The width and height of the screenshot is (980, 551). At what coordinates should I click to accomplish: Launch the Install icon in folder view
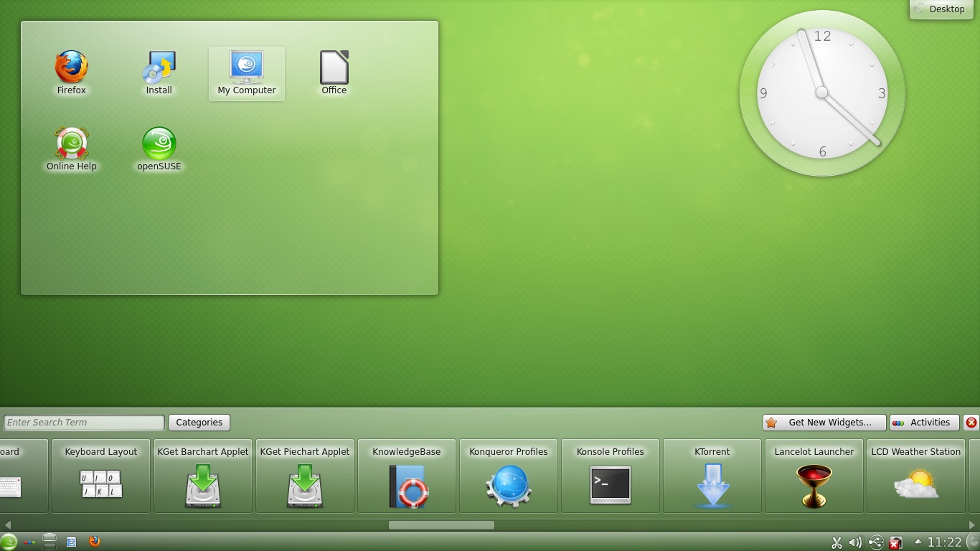tap(159, 72)
